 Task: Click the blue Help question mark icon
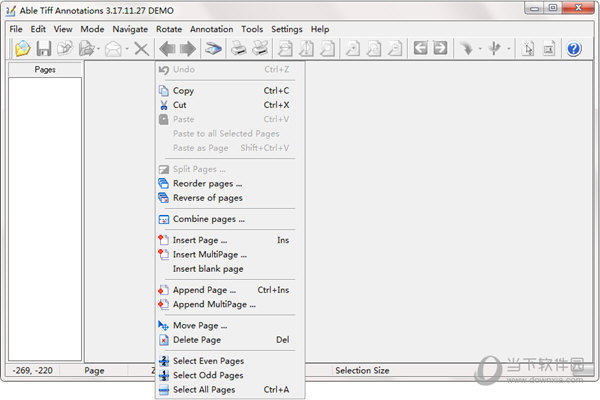point(574,49)
